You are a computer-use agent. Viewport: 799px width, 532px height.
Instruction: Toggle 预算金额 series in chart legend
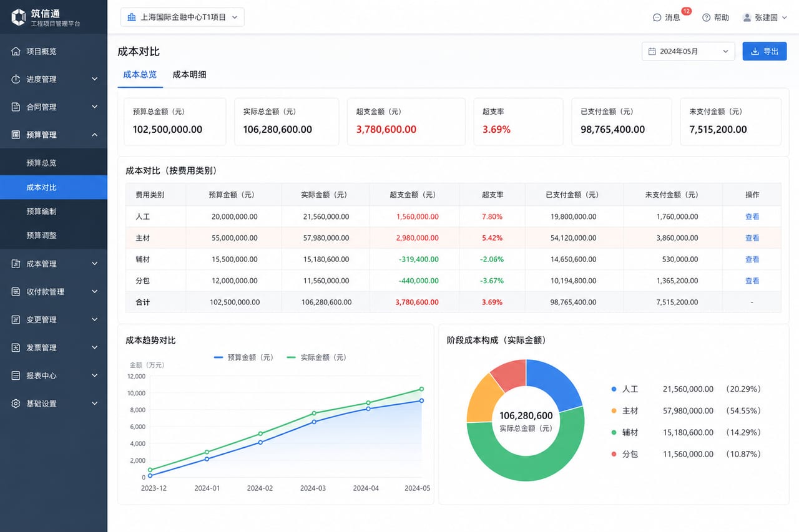pos(244,357)
